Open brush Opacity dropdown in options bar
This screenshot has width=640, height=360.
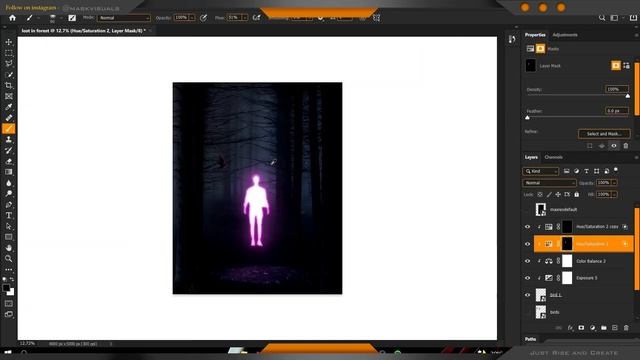coord(192,18)
